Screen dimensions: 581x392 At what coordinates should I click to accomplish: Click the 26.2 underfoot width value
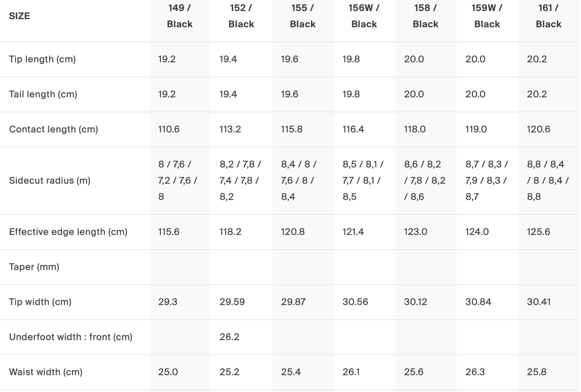pos(229,337)
